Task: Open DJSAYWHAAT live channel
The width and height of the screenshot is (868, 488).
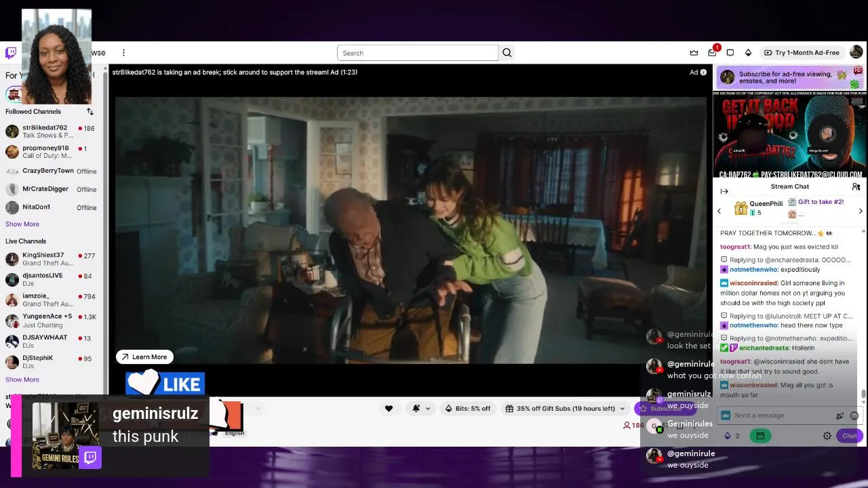Action: (52, 341)
